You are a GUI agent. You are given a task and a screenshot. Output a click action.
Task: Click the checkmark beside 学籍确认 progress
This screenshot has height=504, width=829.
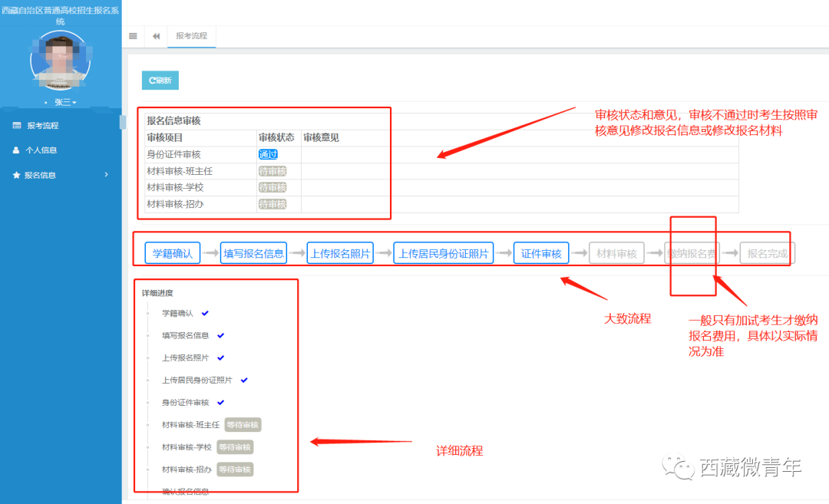[x=205, y=313]
